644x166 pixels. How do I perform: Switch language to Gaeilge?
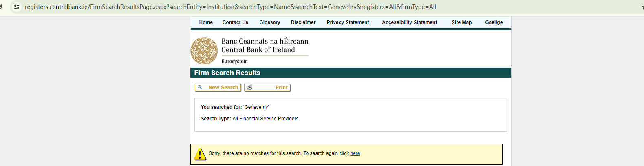pyautogui.click(x=494, y=22)
